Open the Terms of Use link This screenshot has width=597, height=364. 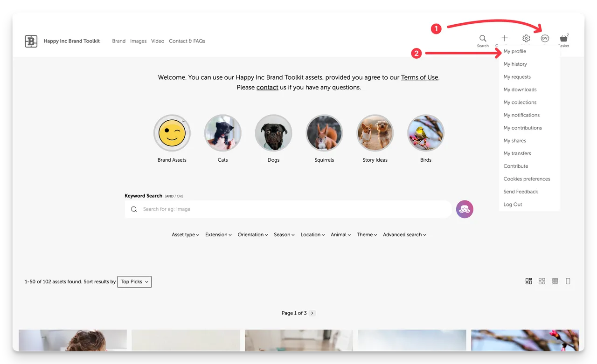419,77
